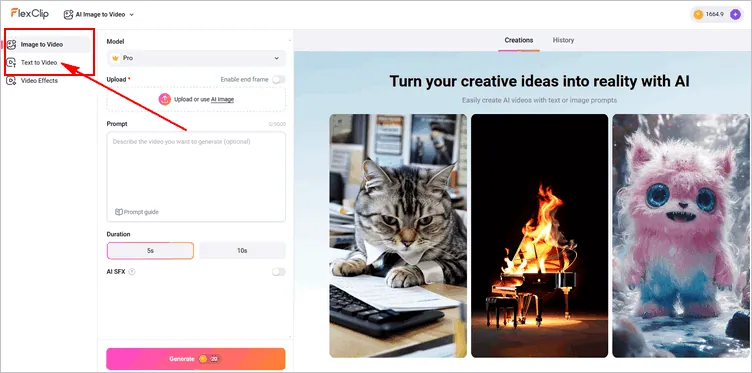Screen dimensions: 752x373
Task: Click the Prompt guide book icon
Action: pos(118,212)
